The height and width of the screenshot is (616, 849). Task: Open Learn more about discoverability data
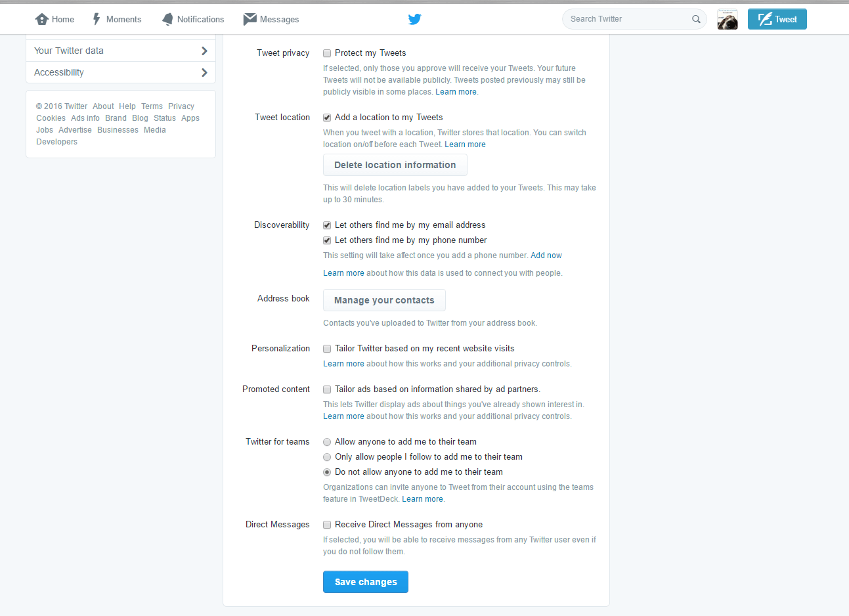tap(343, 273)
